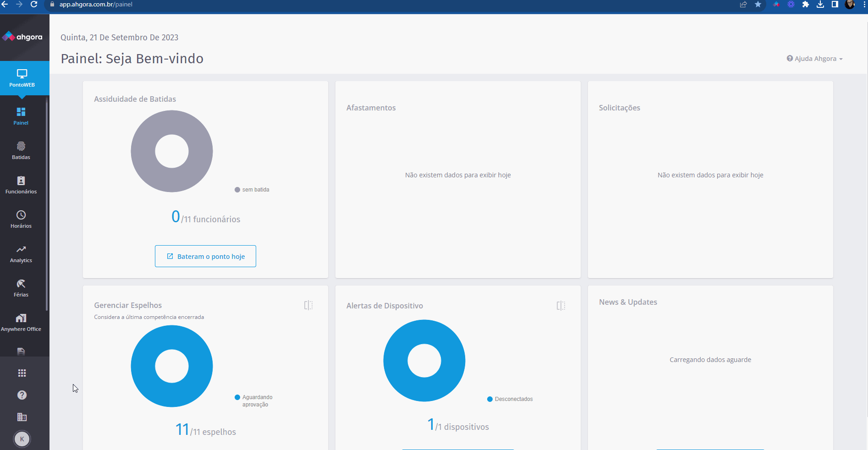Open the company building icon

(22, 417)
